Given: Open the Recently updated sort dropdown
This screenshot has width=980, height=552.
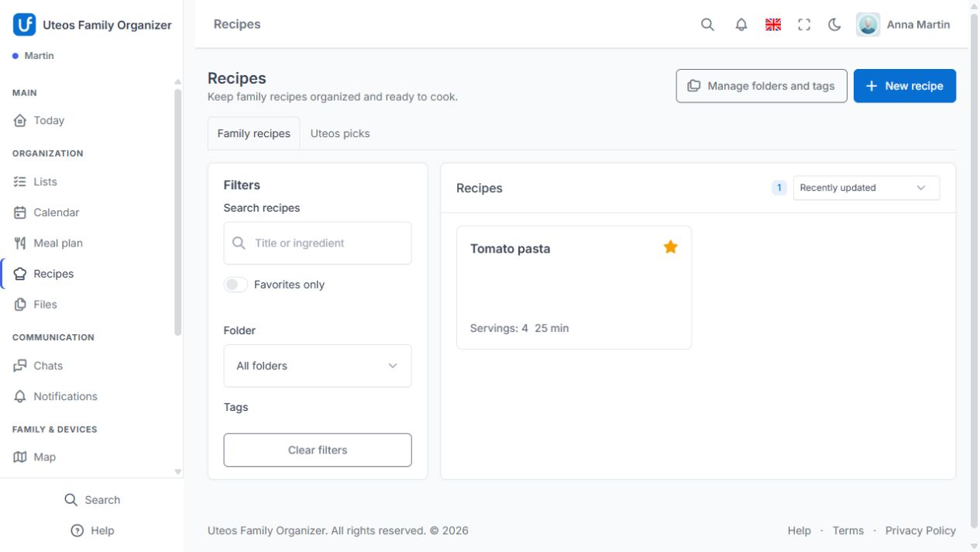Looking at the screenshot, I should click(x=866, y=188).
